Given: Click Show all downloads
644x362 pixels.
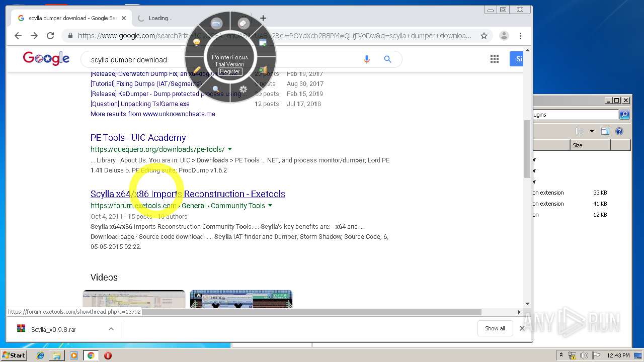Looking at the screenshot, I should pos(495,328).
